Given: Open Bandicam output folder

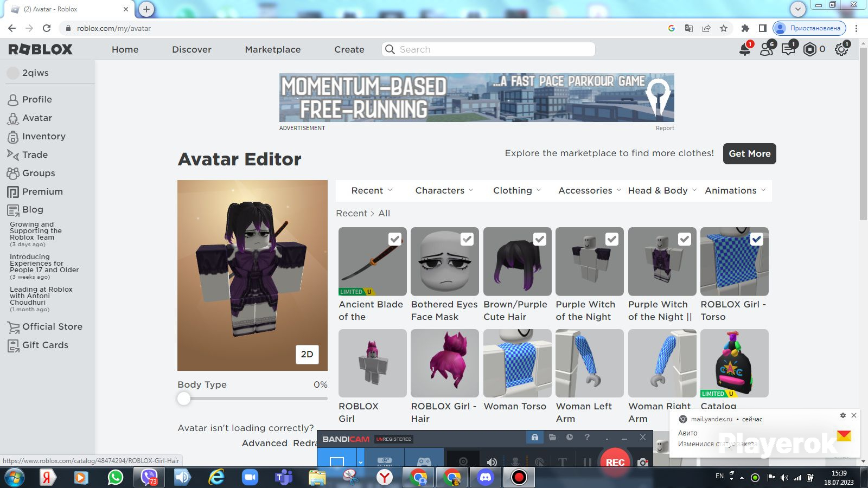Looking at the screenshot, I should pos(552,437).
